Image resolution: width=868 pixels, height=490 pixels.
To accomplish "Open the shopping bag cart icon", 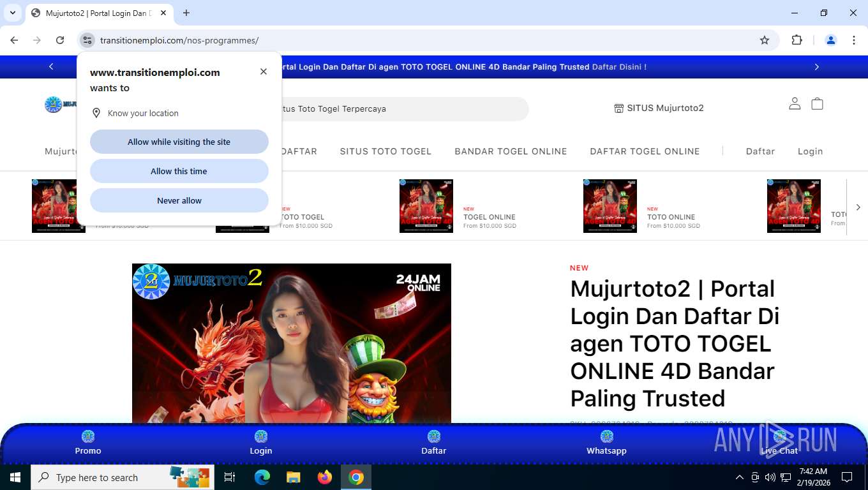I will point(817,103).
